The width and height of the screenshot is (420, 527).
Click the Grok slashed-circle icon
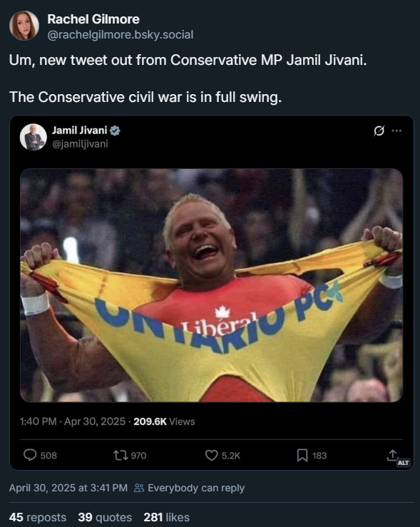pyautogui.click(x=379, y=131)
